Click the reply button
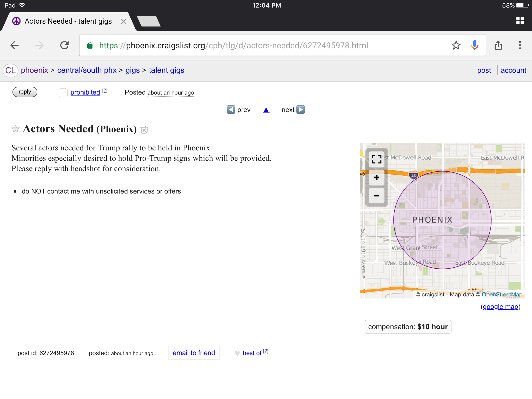 pyautogui.click(x=25, y=92)
